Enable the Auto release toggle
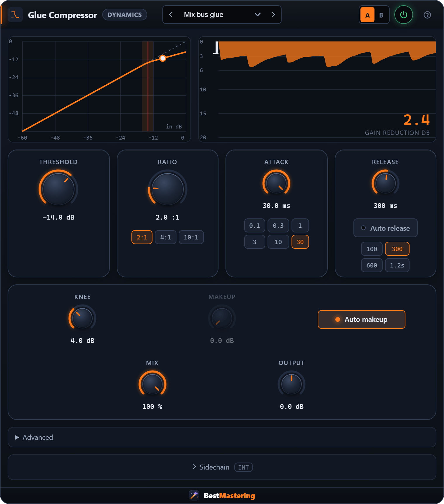This screenshot has width=444, height=504. pos(386,228)
